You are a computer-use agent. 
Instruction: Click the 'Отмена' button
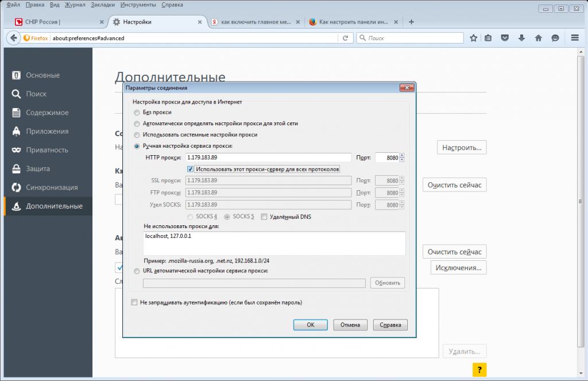[x=350, y=325]
